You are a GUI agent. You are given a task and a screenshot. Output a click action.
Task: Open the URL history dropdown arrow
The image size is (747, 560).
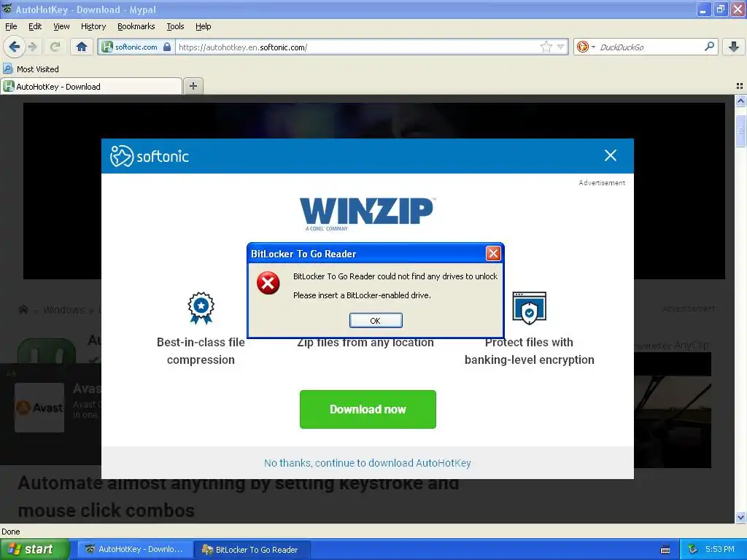(561, 47)
